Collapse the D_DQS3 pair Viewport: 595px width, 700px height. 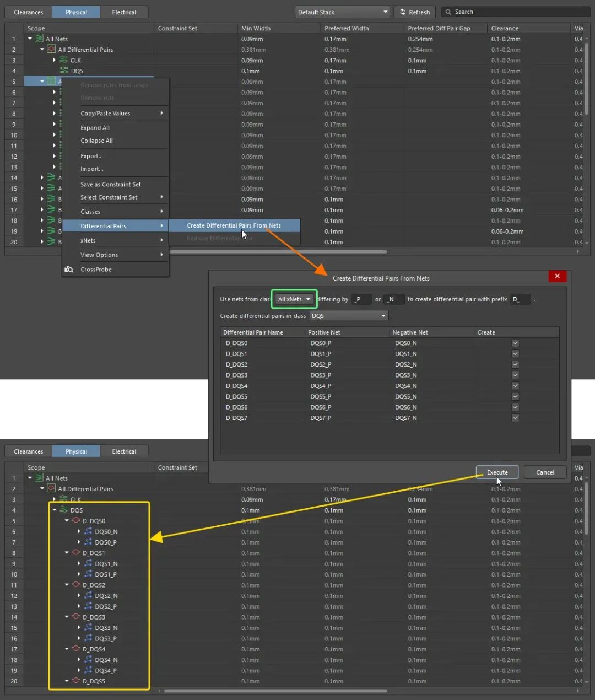click(67, 617)
